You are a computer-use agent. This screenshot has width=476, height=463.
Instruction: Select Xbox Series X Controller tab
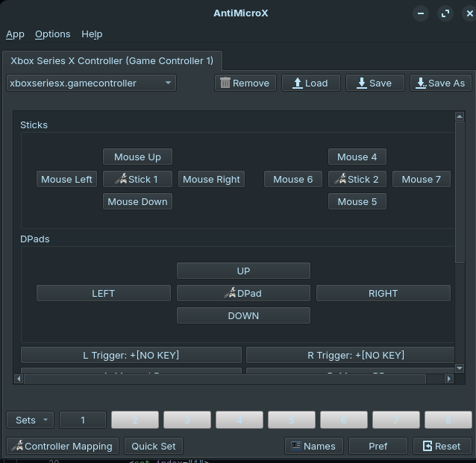click(x=112, y=60)
